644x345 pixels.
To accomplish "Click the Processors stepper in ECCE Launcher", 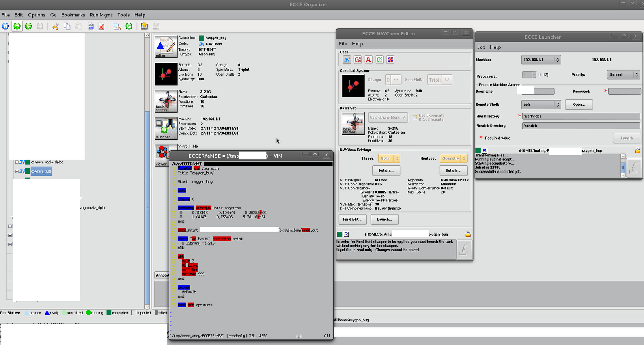I will click(x=529, y=74).
